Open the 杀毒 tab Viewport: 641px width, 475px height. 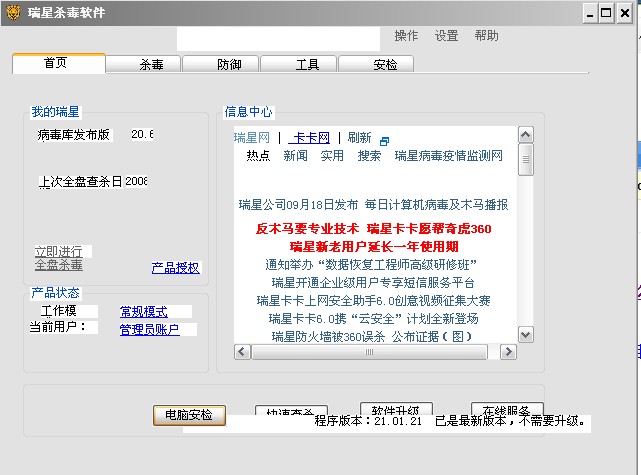pyautogui.click(x=143, y=64)
